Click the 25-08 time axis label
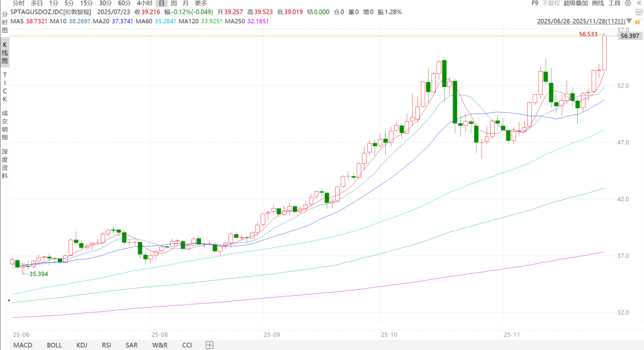This screenshot has width=644, height=350. [160, 335]
